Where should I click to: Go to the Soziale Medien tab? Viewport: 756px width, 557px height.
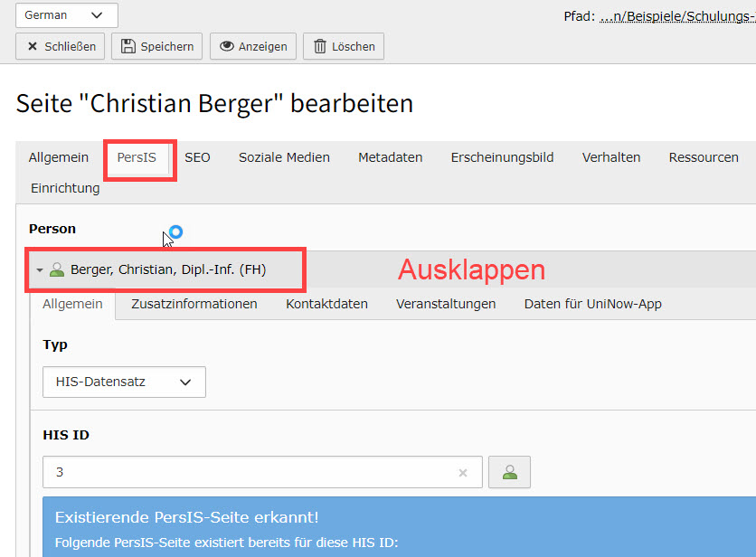click(284, 157)
